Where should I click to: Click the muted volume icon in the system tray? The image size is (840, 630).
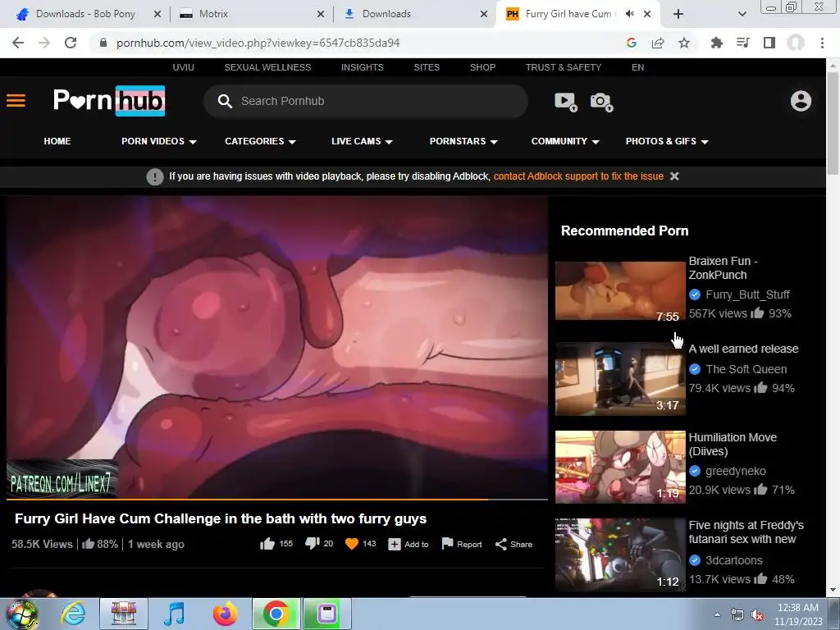(x=757, y=615)
